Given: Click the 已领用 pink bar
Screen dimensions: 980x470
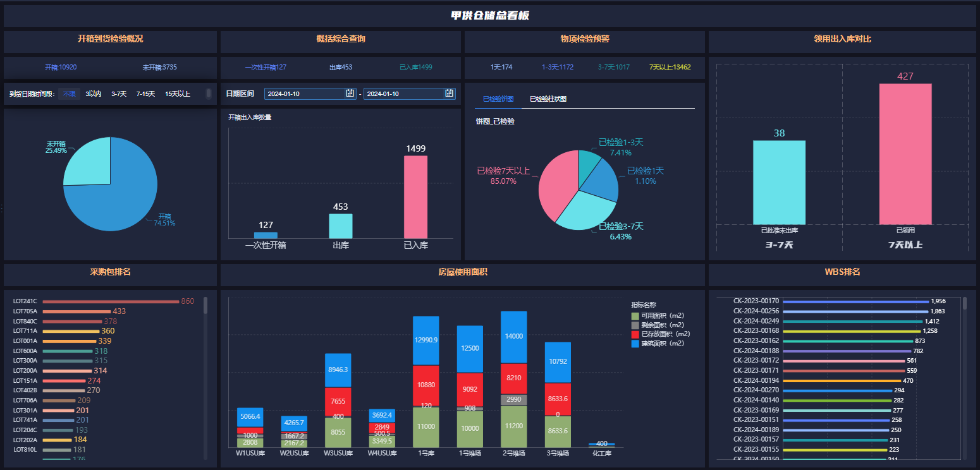Looking at the screenshot, I should 905,154.
